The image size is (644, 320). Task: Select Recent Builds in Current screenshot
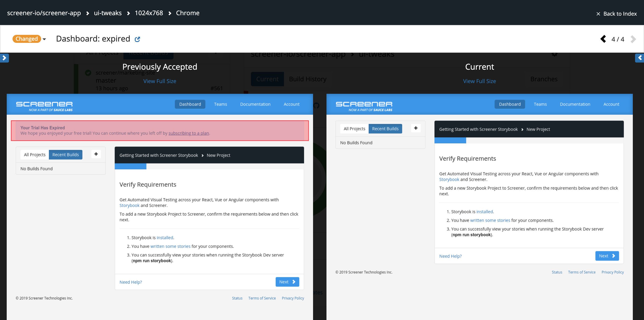[385, 129]
